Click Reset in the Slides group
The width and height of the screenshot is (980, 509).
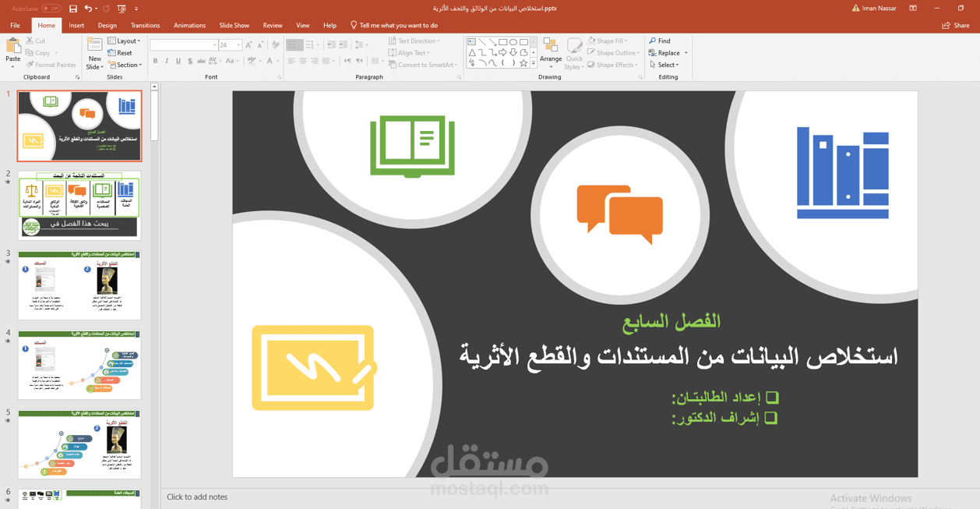121,53
